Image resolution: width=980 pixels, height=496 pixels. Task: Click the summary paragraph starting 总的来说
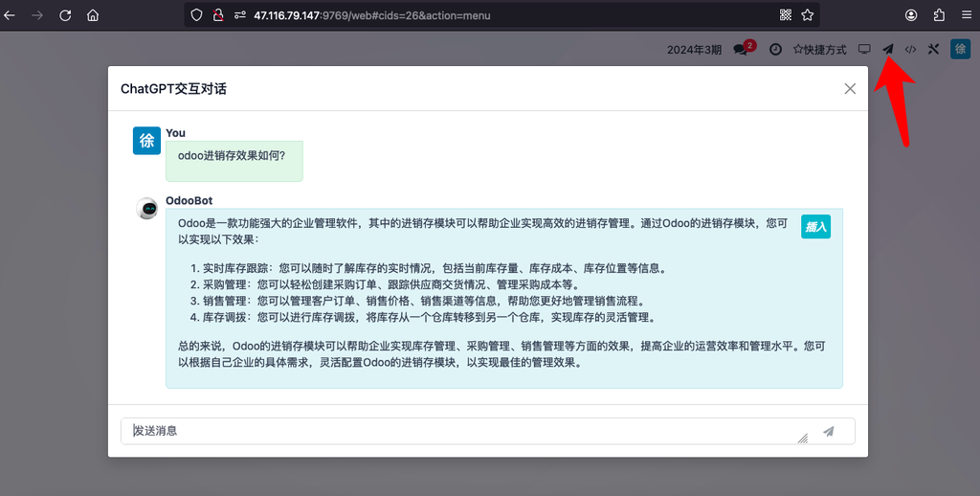[x=501, y=354]
